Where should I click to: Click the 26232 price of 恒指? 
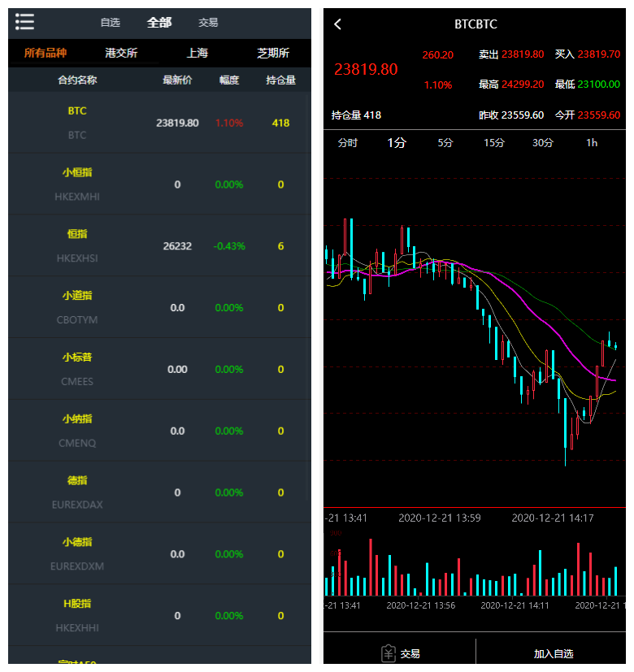pos(177,246)
